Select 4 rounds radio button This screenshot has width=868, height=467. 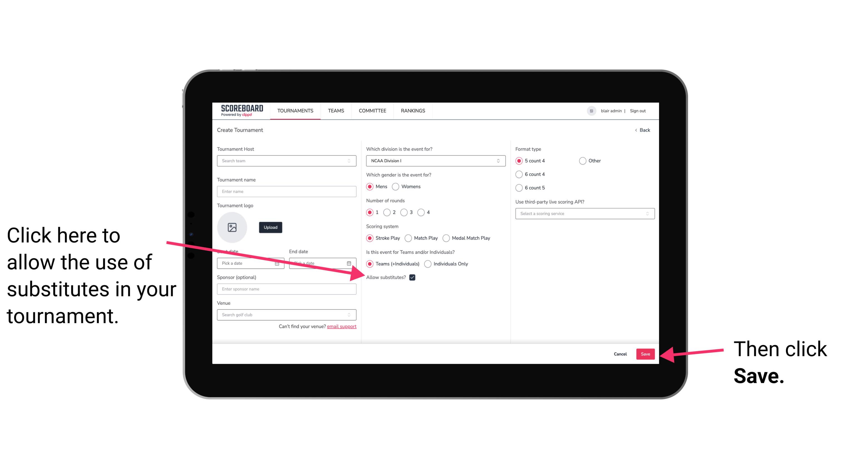point(421,212)
